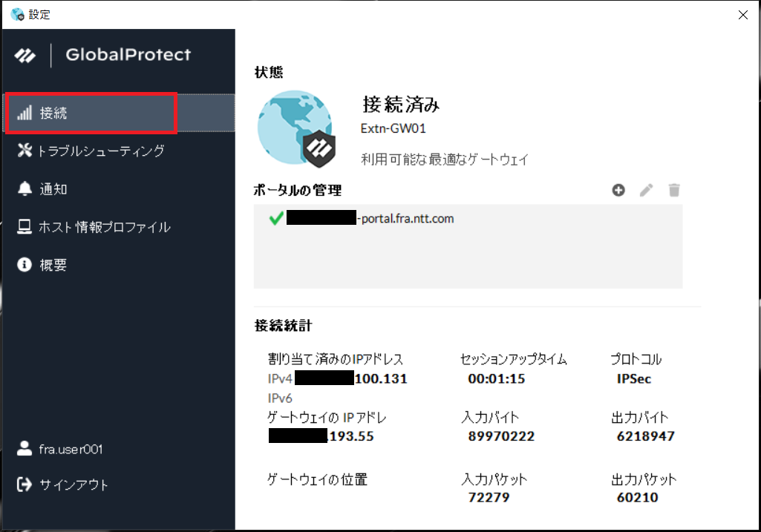Click the bell icon for 通知
761x532 pixels.
coord(25,189)
